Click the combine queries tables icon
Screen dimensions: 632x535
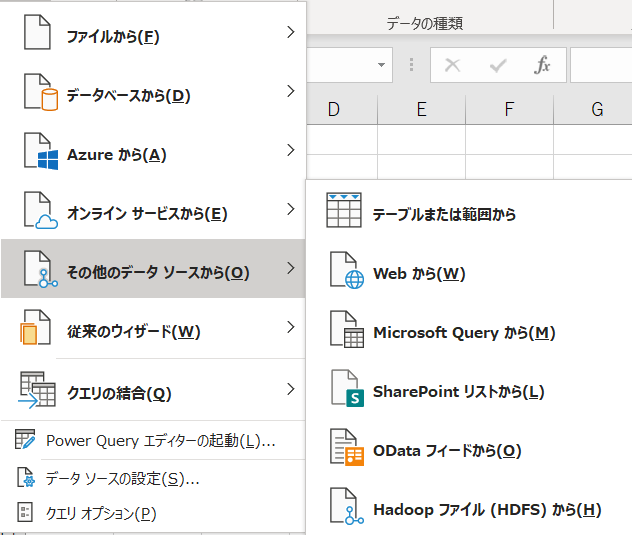37,389
